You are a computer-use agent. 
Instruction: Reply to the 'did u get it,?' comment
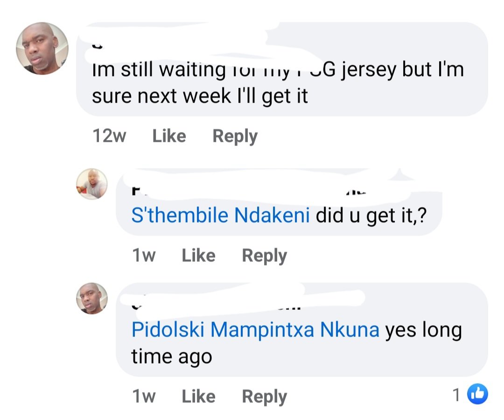tap(264, 255)
